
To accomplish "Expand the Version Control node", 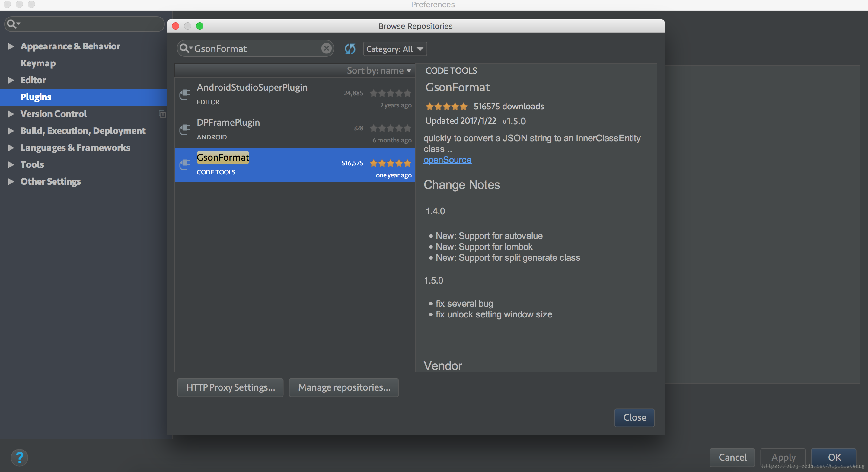I will (11, 114).
